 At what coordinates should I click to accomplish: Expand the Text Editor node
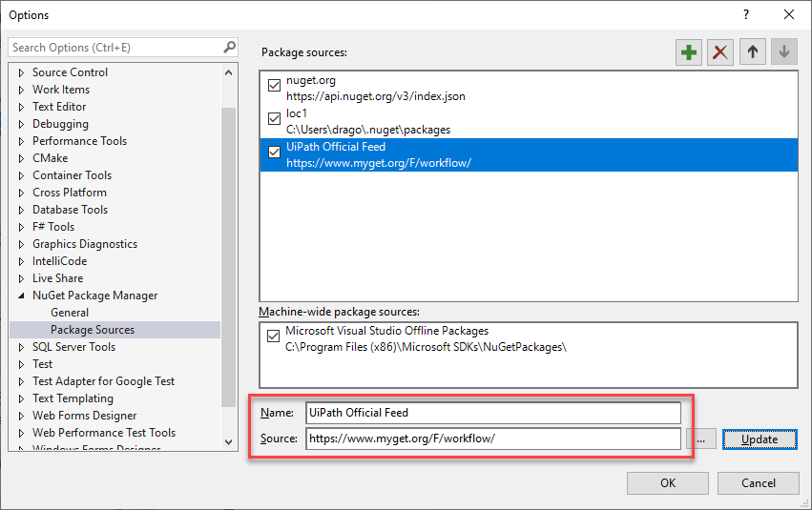coord(22,107)
